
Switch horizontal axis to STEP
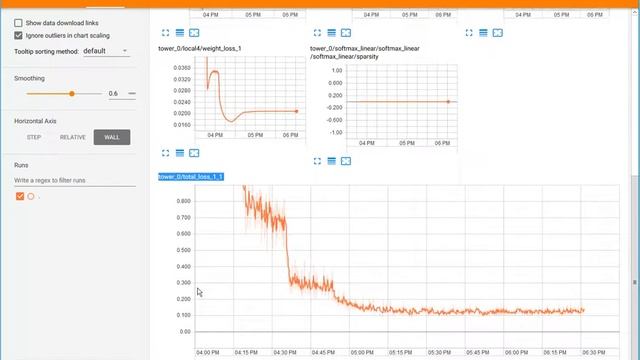pos(34,137)
